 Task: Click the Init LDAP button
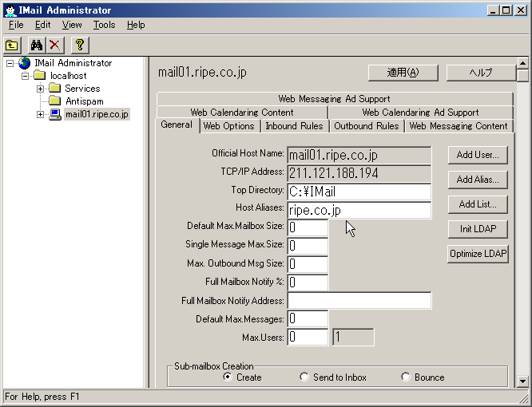pyautogui.click(x=478, y=229)
